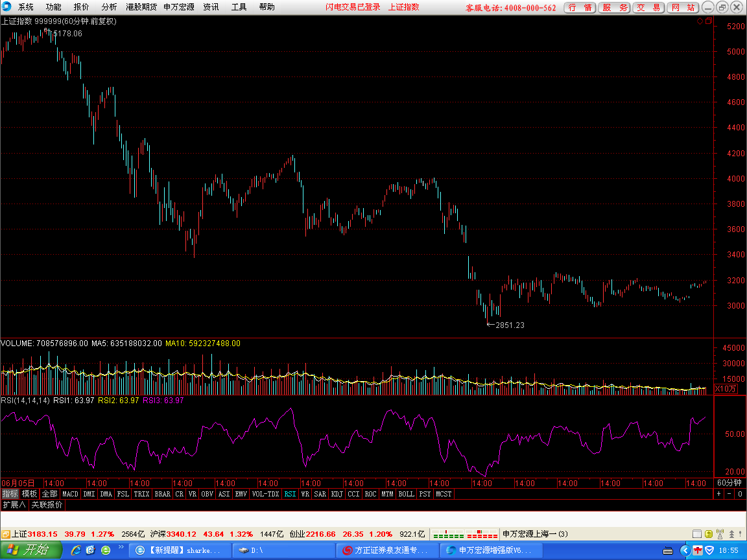Open the 60分钟 period selector
The image size is (747, 560).
[729, 483]
